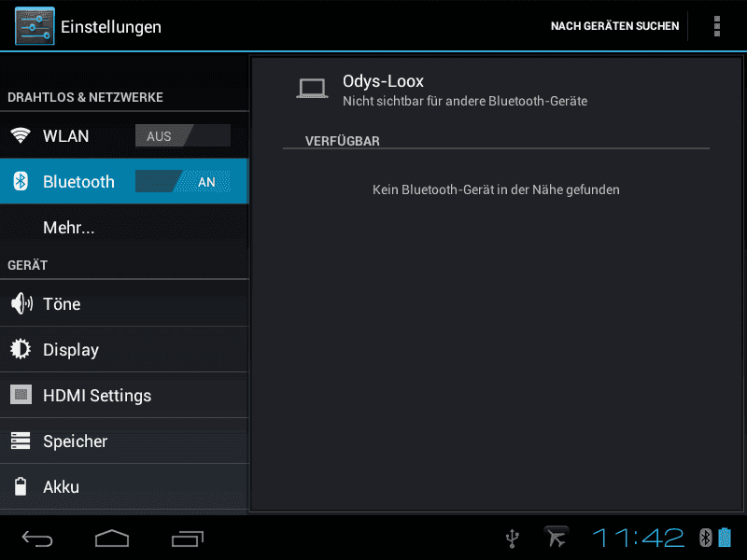Select the WLAN Wi-Fi icon
Image resolution: width=747 pixels, height=560 pixels.
click(20, 135)
